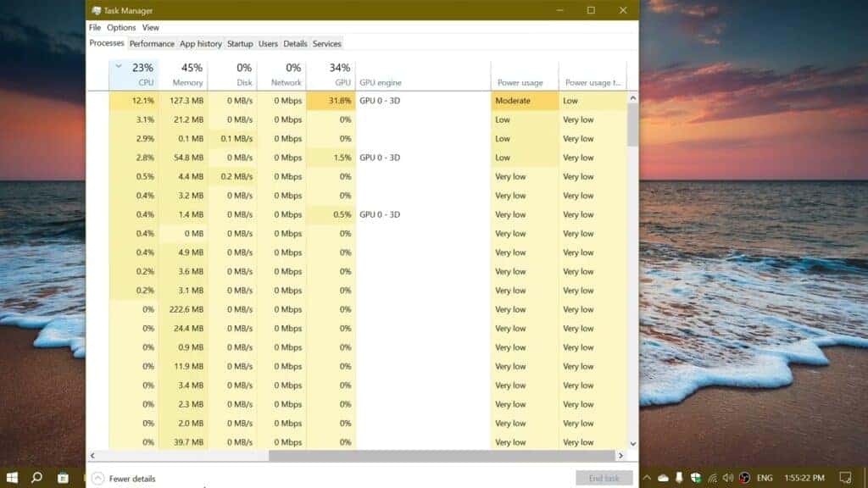The width and height of the screenshot is (868, 488).
Task: Sort by the Memory column header
Action: [183, 75]
